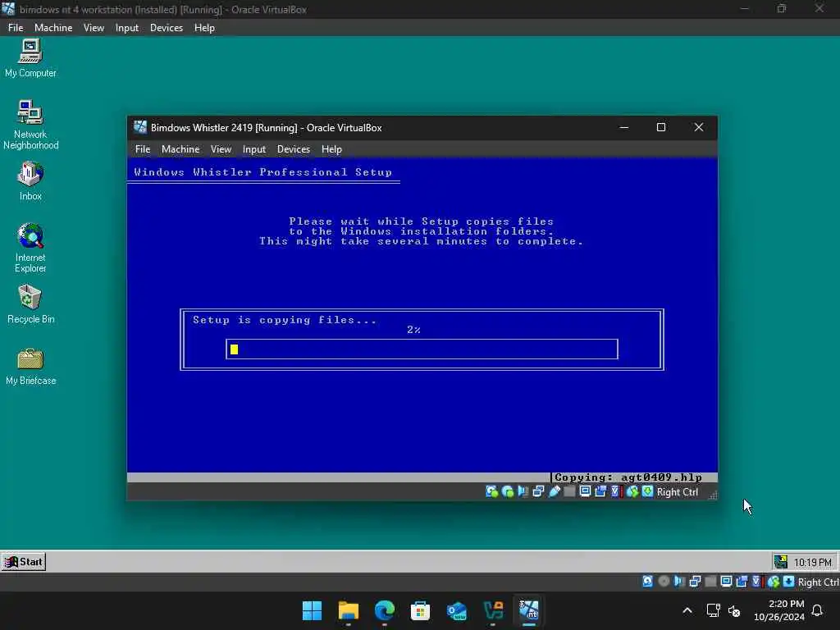Open Outlook from the taskbar
The width and height of the screenshot is (840, 630).
click(456, 610)
